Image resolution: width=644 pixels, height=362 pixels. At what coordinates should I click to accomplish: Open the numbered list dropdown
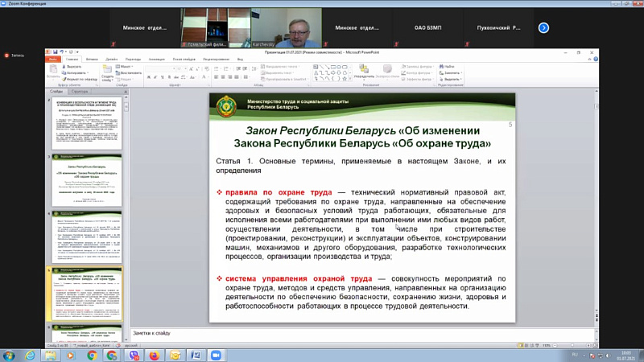[230, 68]
